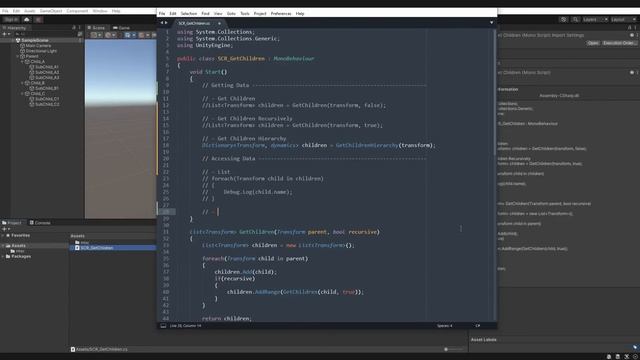Select SubChild_A1 in the Hierarchy
The width and height of the screenshot is (640, 360).
(x=46, y=67)
